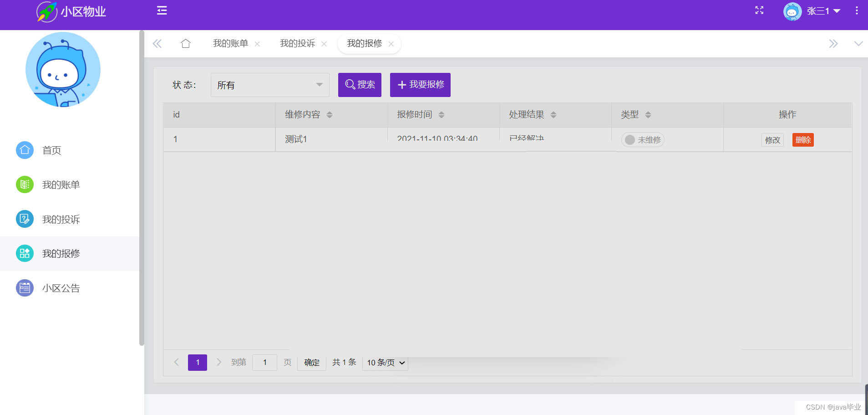The image size is (868, 415).
Task: Click the large sidebar profile avatar
Action: 63,69
